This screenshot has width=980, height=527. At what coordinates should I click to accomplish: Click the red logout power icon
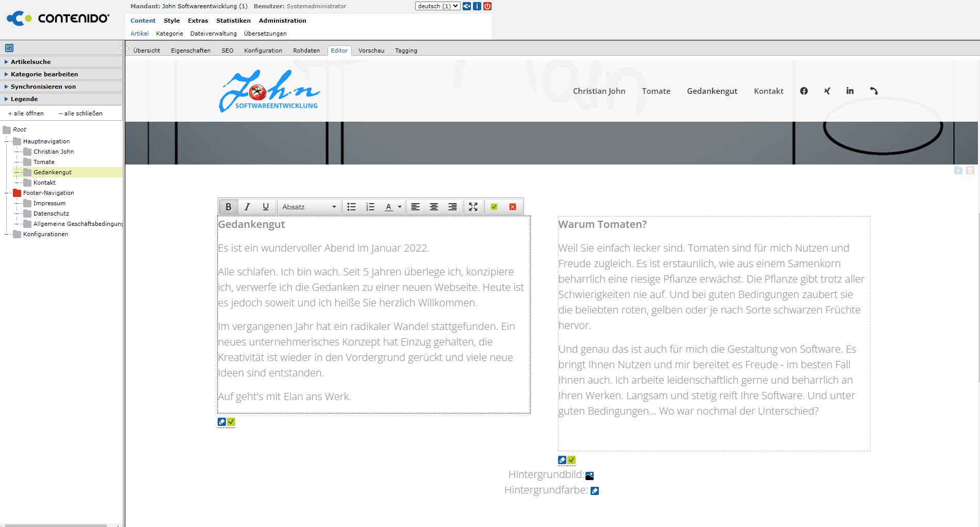[487, 6]
